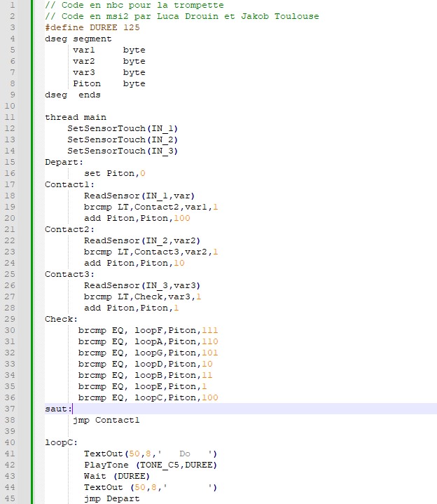Click the comment naming Luca Drouin and Jakob Toulouse
Screen dimensions: 437x504
tap(182, 16)
